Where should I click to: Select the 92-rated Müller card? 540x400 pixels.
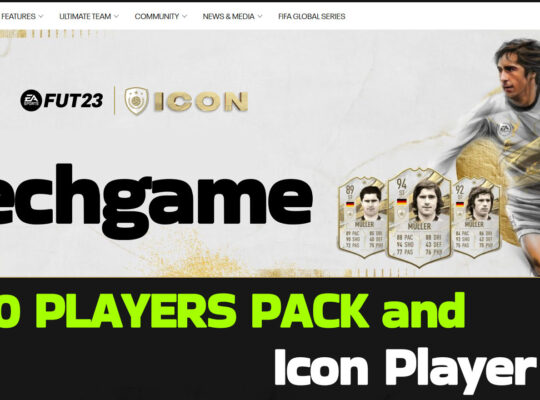(x=476, y=217)
